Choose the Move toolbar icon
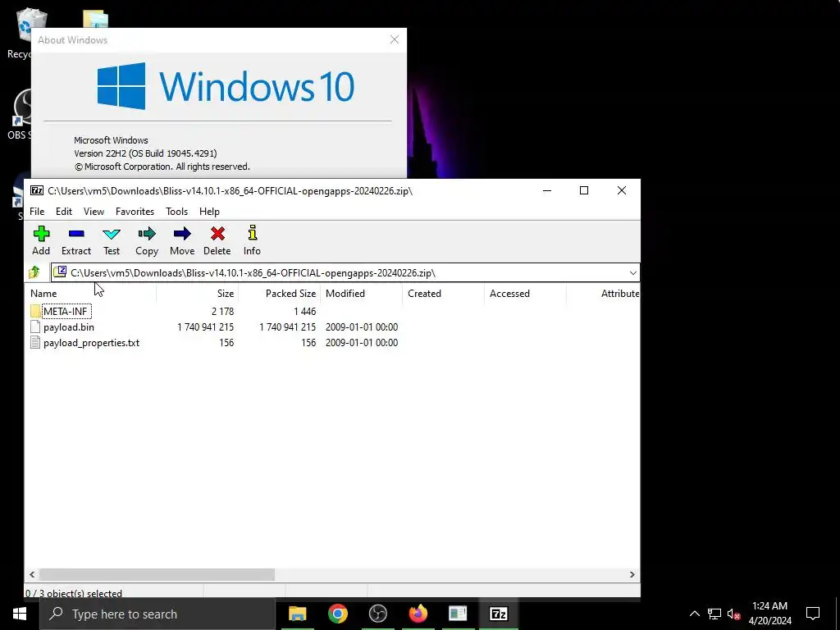 [x=182, y=240]
